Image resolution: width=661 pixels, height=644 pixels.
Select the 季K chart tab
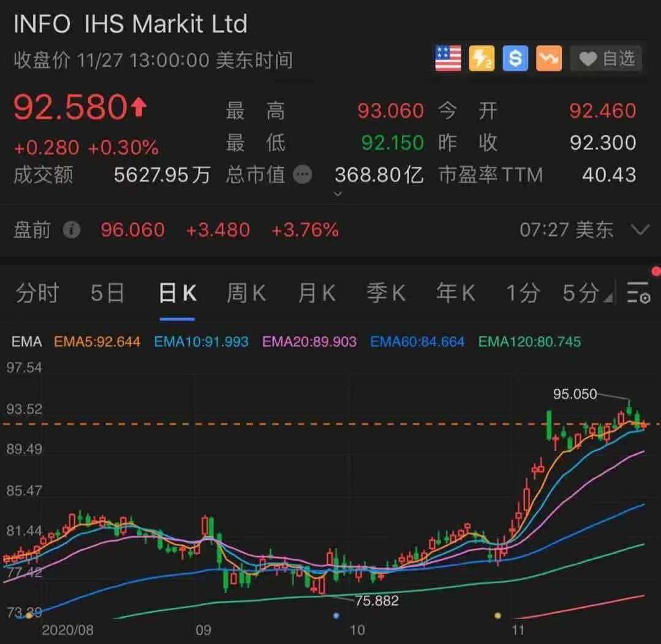(x=386, y=293)
